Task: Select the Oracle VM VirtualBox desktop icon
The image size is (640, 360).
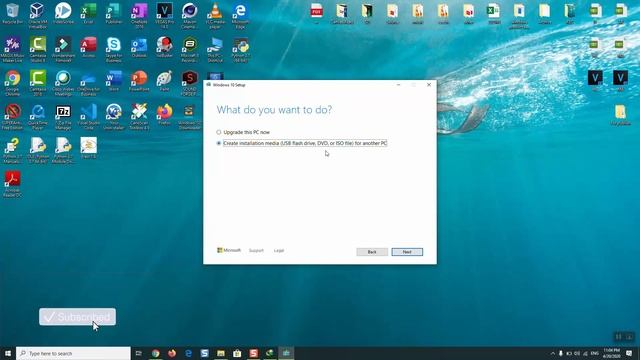Action: coord(38,16)
